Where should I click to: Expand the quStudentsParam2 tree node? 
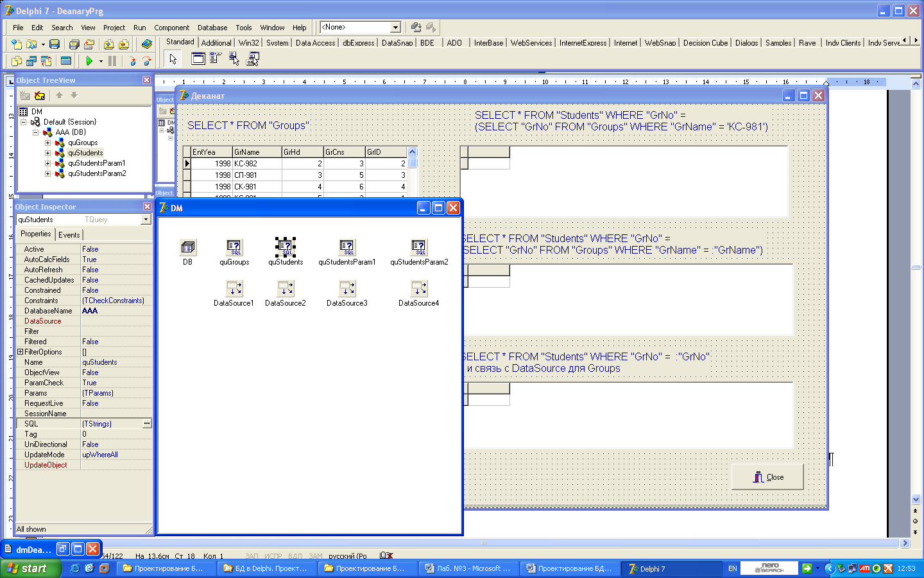click(47, 173)
